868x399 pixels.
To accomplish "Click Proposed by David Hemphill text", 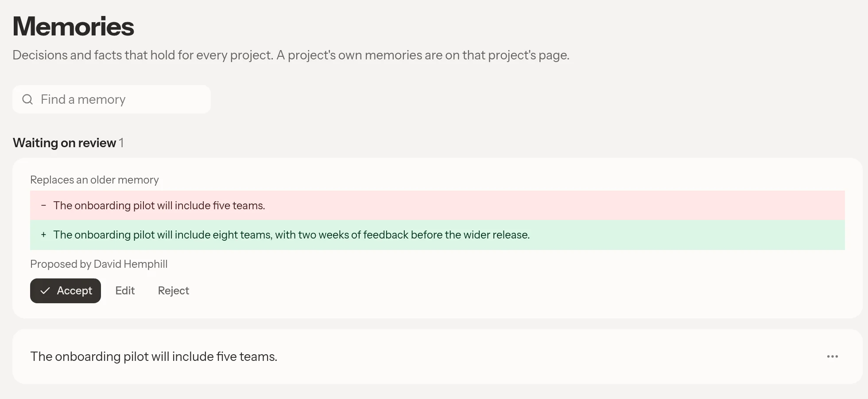I will (x=99, y=264).
